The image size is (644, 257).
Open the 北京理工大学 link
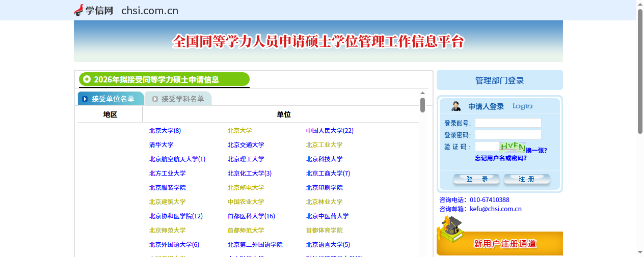(x=246, y=159)
